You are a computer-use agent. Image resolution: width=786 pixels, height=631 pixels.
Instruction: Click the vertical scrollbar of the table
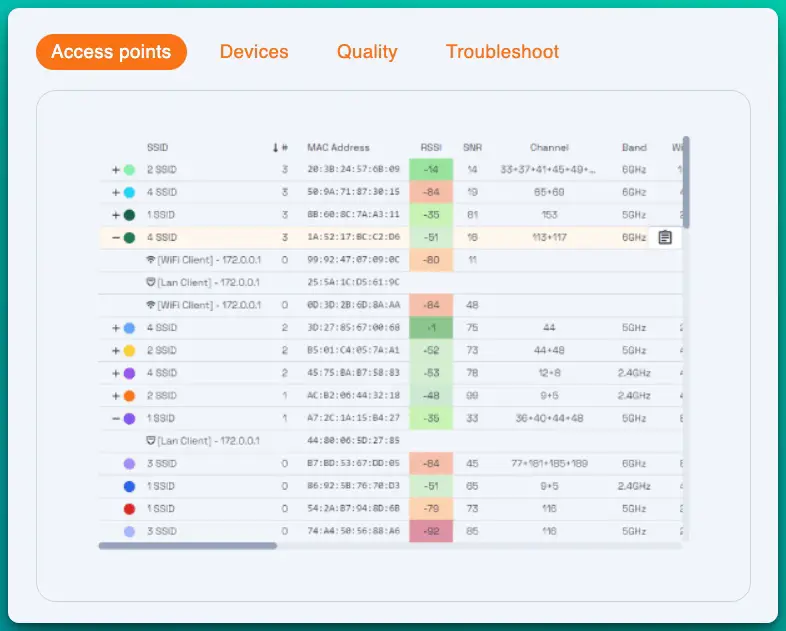(x=686, y=182)
